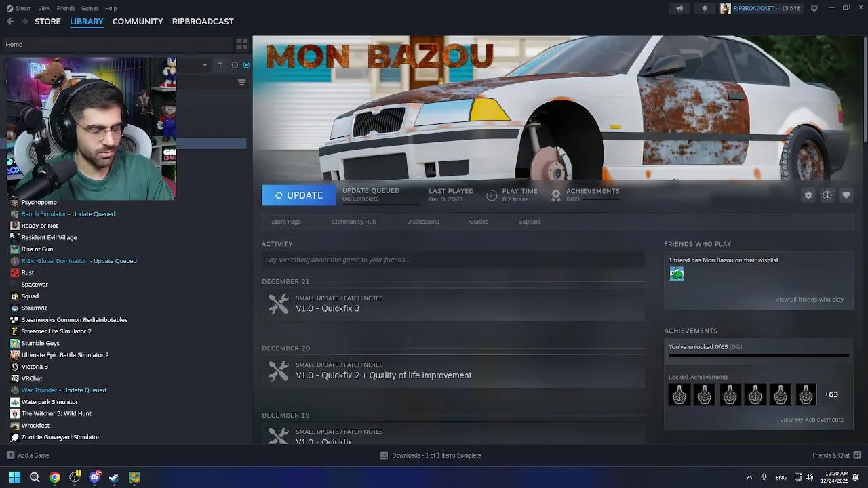Open Steam taskbar icon
The height and width of the screenshot is (488, 868).
114,477
